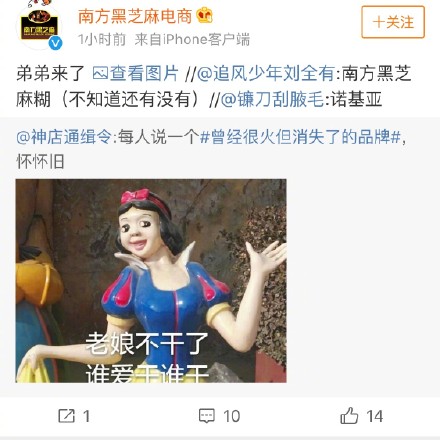Open hashtag #曾经很火但消失了的品牌#
Screen dimensions: 440x440
pyautogui.click(x=300, y=137)
